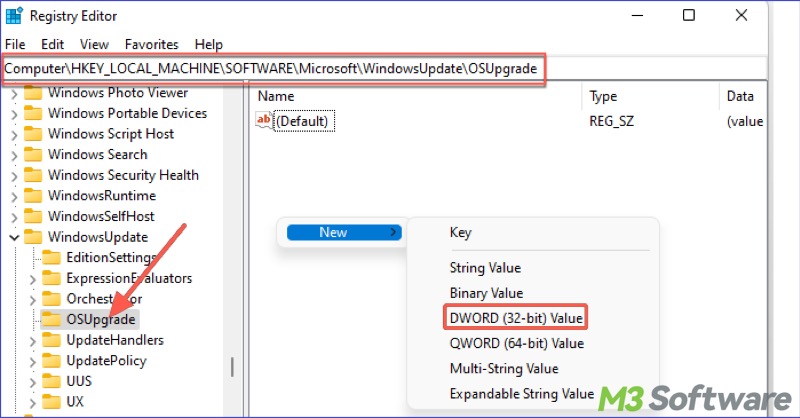Expand the WindowsRuntime node
The image size is (800, 418).
(14, 196)
